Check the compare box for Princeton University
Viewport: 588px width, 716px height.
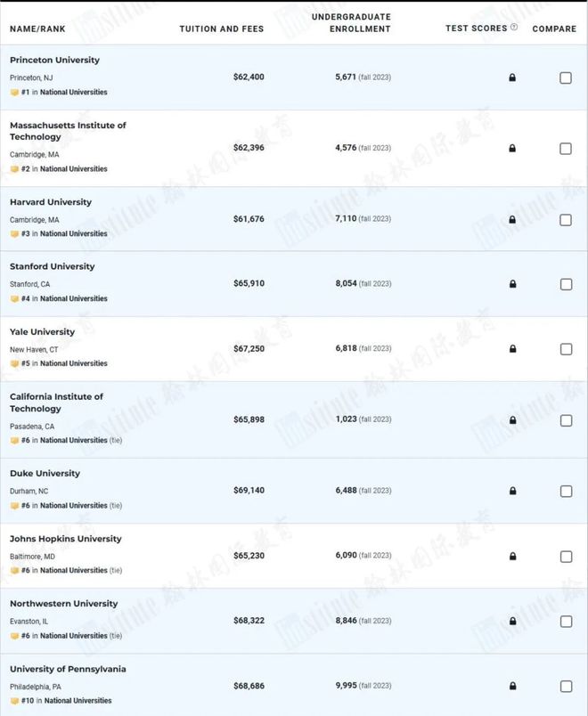point(566,78)
